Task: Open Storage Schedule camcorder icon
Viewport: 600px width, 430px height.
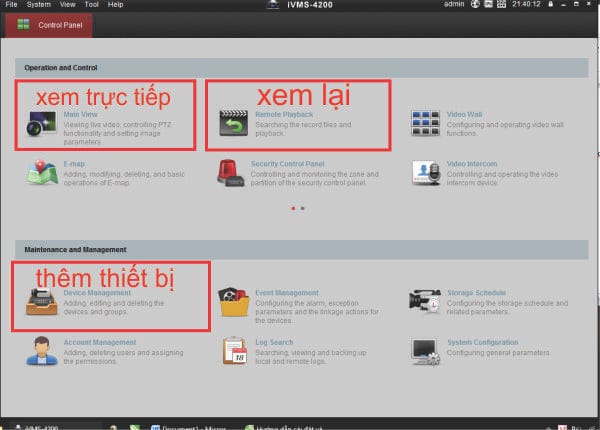Action: [x=425, y=301]
